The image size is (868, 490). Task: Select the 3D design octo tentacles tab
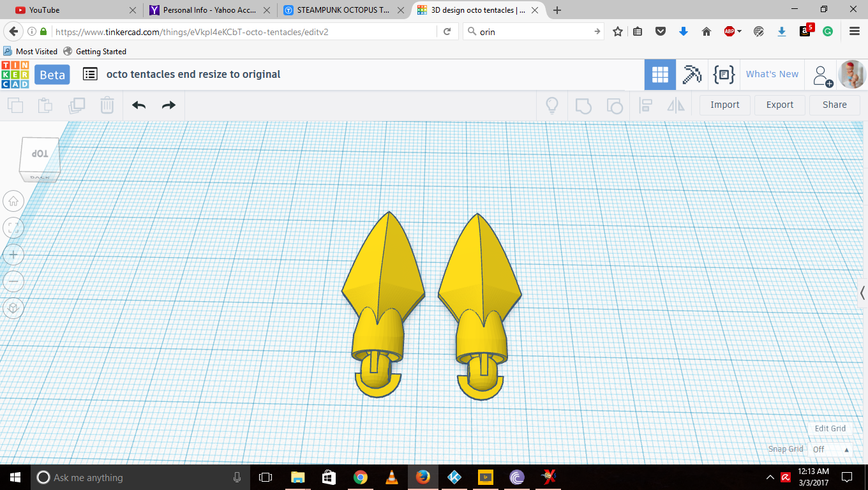(477, 10)
